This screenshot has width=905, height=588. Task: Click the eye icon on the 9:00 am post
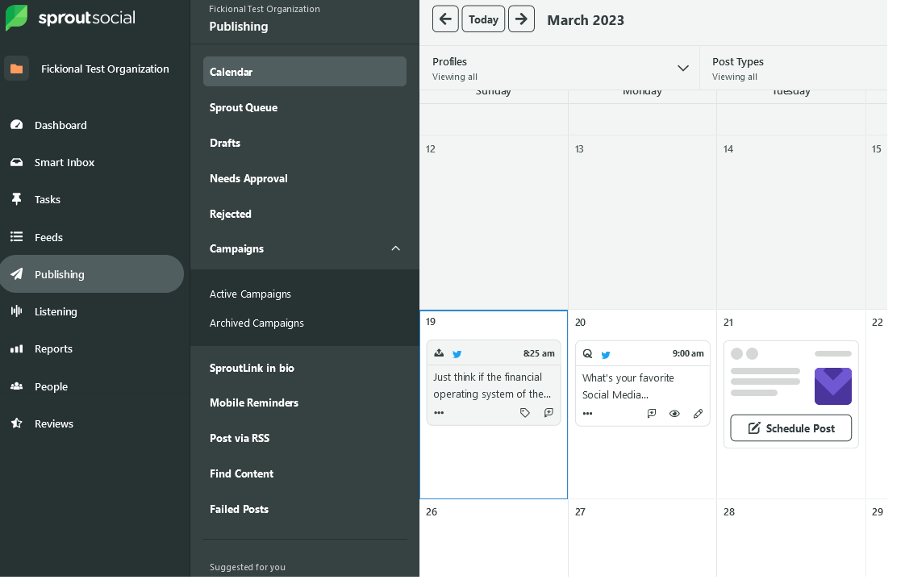coord(674,414)
